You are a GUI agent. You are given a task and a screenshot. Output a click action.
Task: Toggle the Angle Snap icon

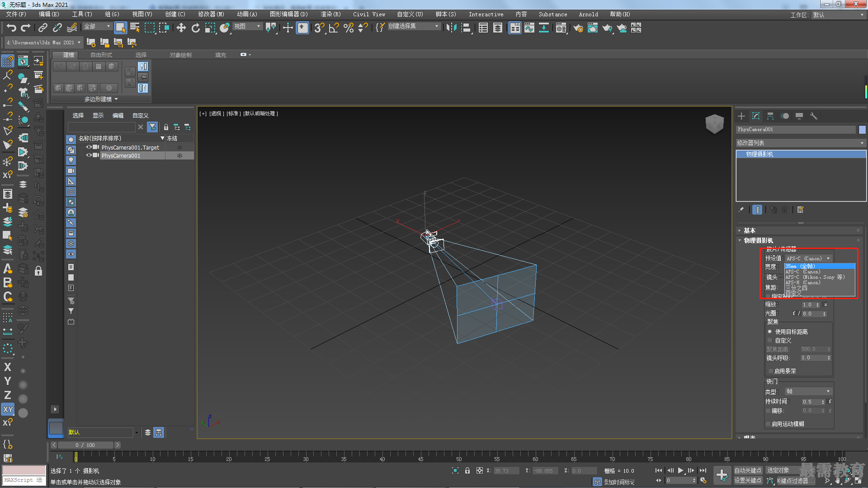coord(334,28)
